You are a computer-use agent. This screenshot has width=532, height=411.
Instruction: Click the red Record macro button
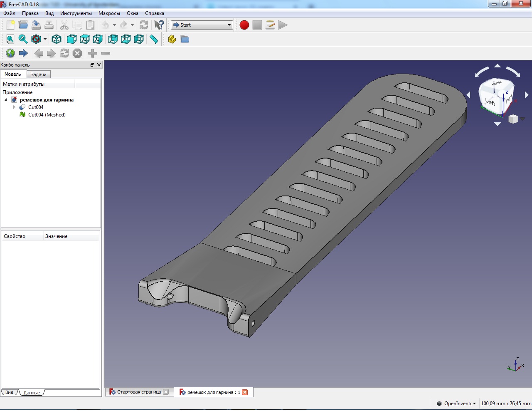coord(244,25)
